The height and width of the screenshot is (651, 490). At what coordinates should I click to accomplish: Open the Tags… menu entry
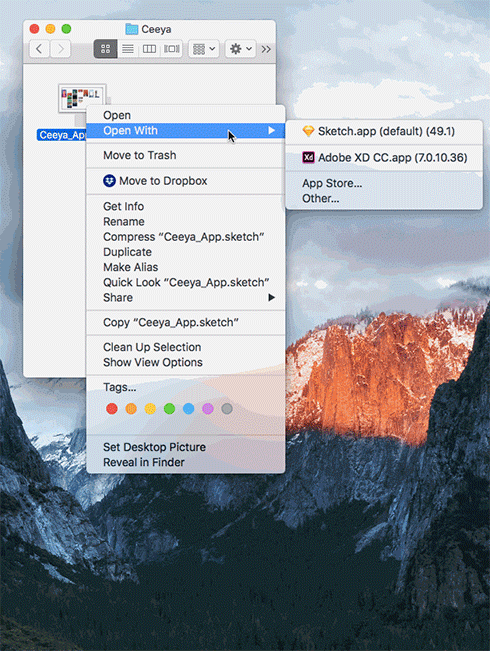[185, 387]
